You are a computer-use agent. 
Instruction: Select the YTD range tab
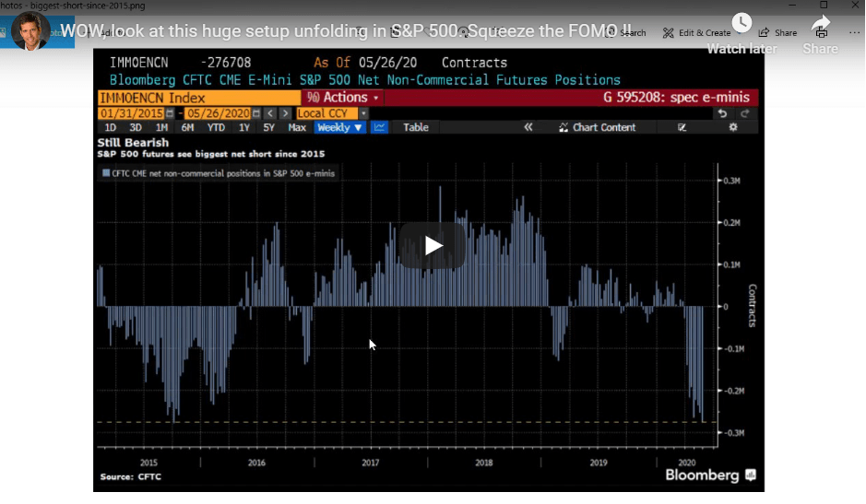(x=216, y=127)
